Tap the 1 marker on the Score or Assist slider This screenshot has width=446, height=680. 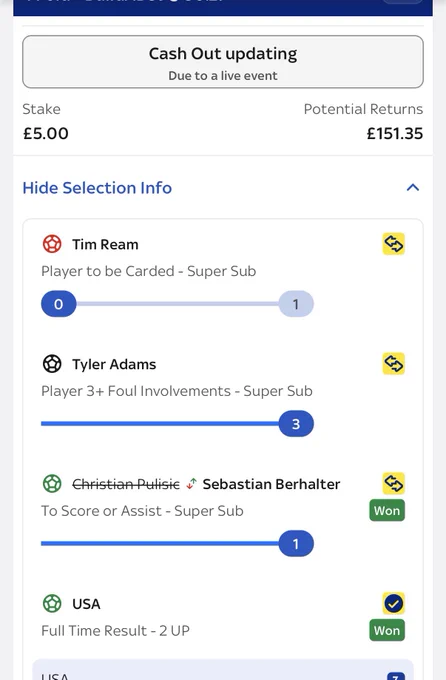(x=296, y=543)
